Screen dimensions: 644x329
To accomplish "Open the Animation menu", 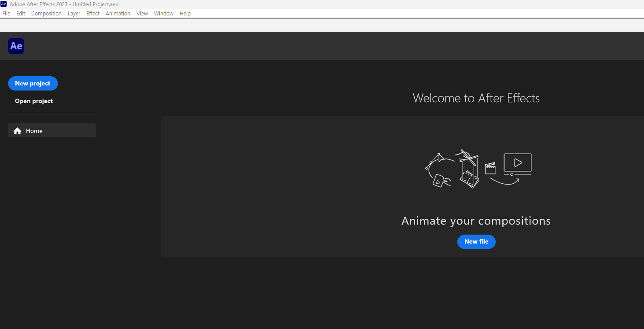I will pyautogui.click(x=118, y=14).
